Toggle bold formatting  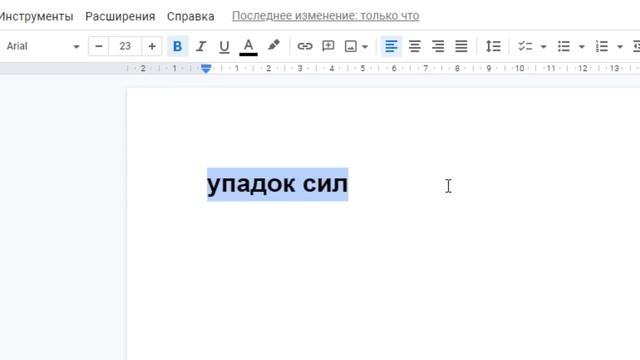(177, 46)
